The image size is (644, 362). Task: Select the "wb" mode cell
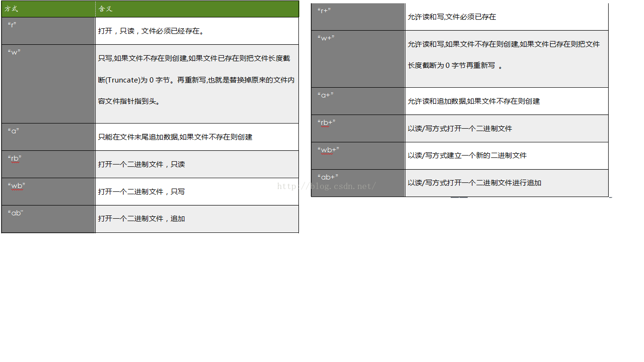pyautogui.click(x=48, y=192)
